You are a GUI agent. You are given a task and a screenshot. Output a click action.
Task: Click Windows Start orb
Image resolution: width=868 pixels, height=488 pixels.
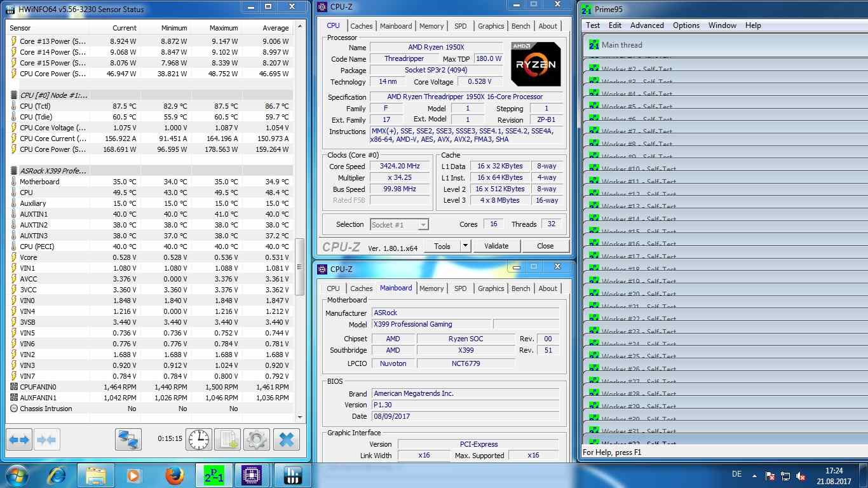[x=17, y=475]
